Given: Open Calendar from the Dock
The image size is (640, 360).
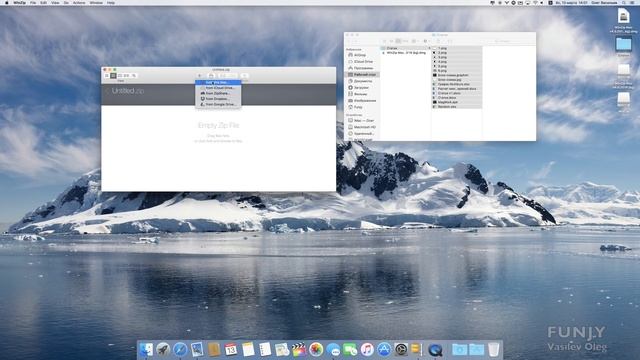Looking at the screenshot, I should point(231,349).
